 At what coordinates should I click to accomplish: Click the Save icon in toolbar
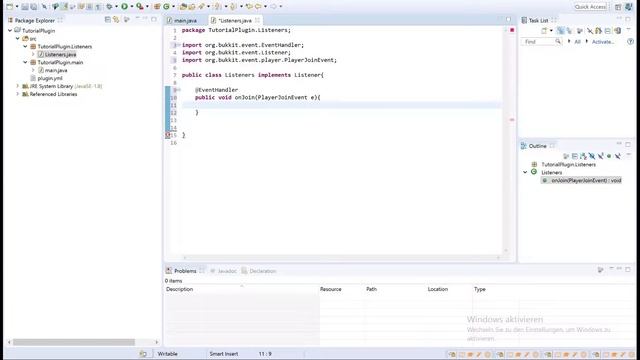tap(25, 7)
